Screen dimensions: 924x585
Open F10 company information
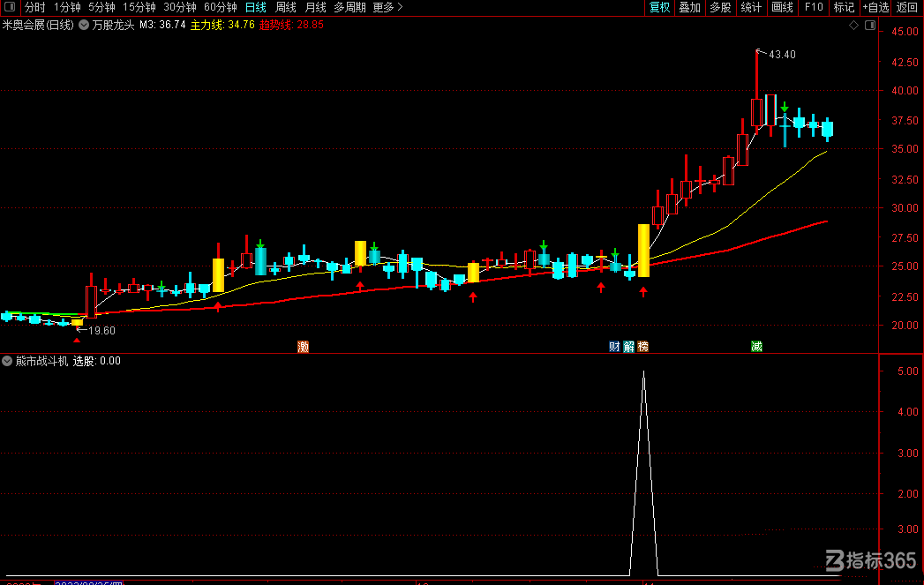point(813,7)
